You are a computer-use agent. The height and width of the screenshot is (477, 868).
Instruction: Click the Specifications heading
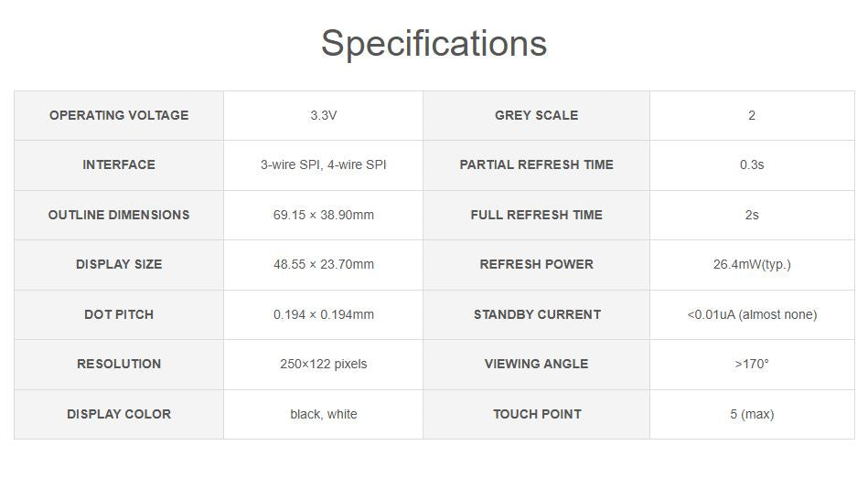(434, 43)
